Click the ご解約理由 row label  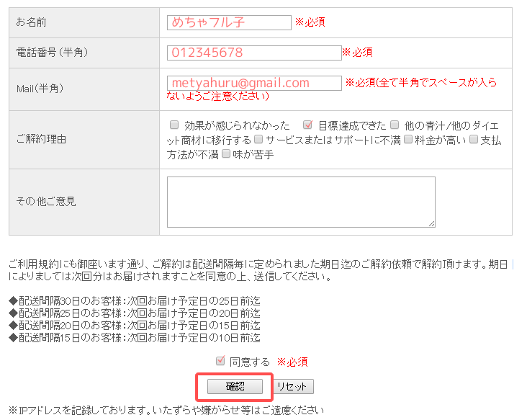[x=41, y=139]
